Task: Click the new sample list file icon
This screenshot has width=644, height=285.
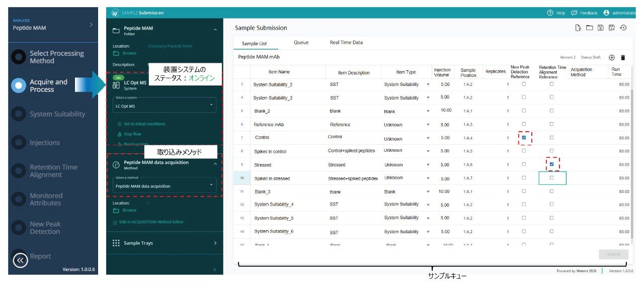Action: [579, 28]
